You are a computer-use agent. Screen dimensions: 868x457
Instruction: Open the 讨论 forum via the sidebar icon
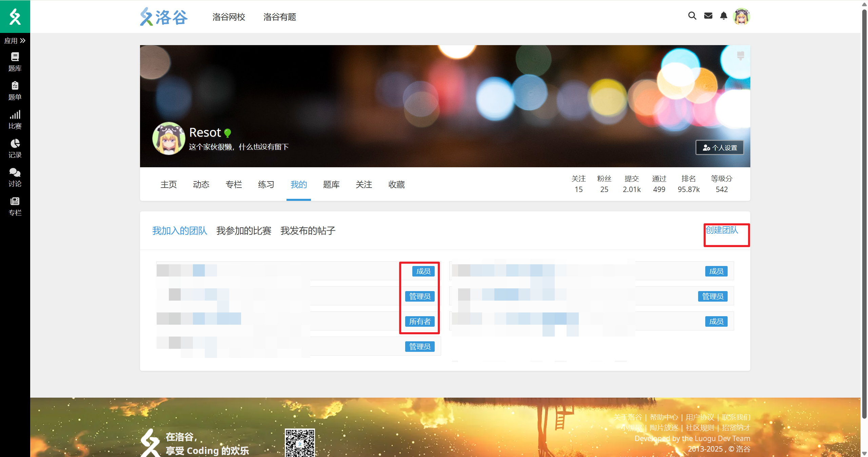(15, 177)
